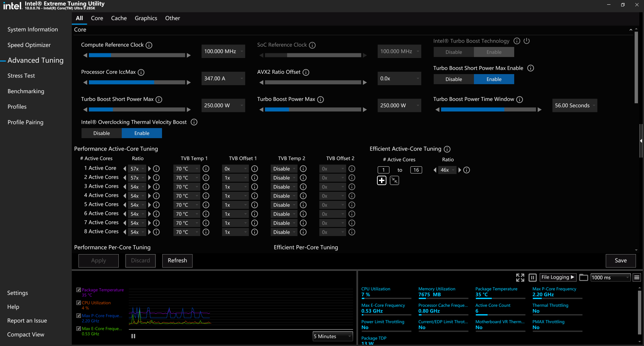
Task: Click the Turbo Boost Power Max slider
Action: coord(313,110)
